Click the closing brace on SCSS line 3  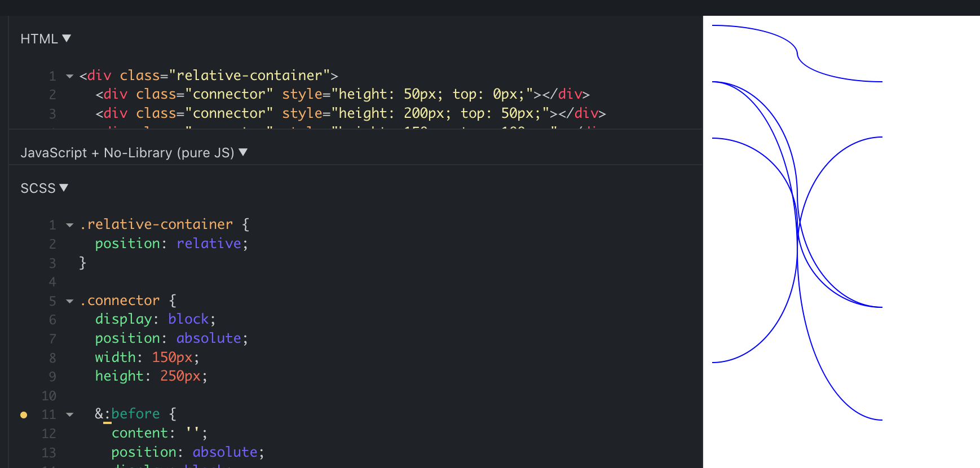[x=82, y=263]
